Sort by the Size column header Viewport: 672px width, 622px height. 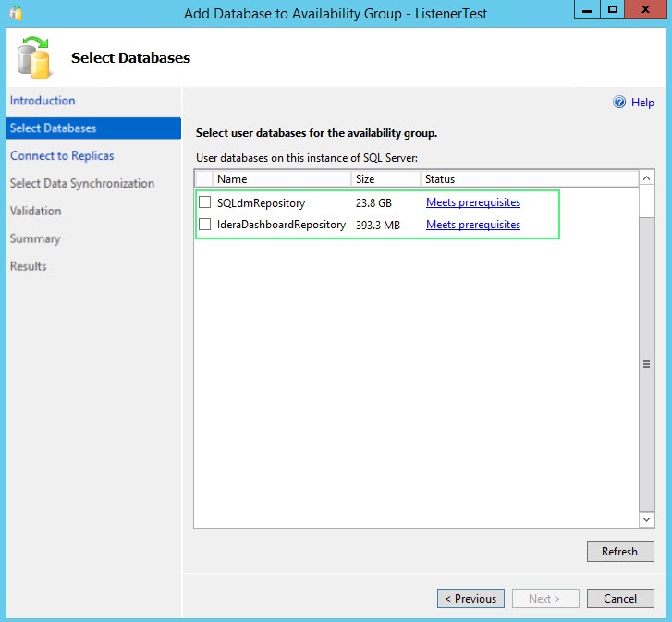point(385,179)
